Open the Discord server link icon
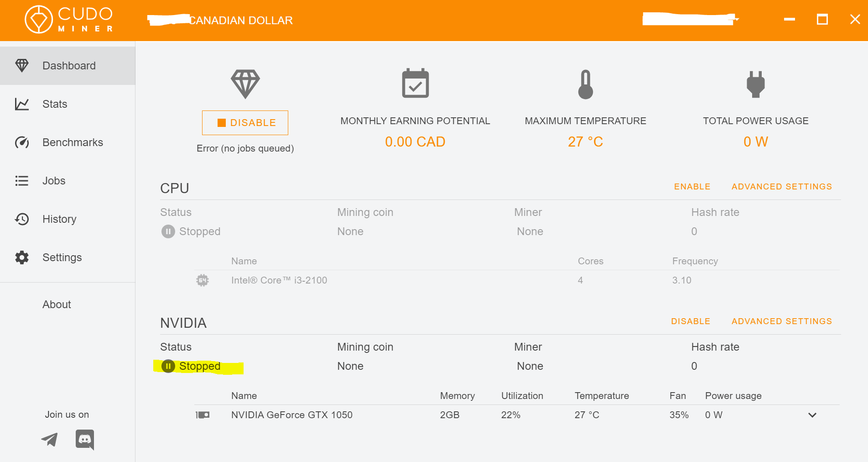 85,440
